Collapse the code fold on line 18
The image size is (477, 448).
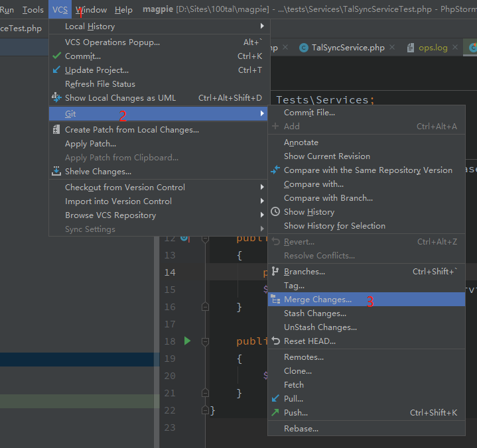coord(206,341)
